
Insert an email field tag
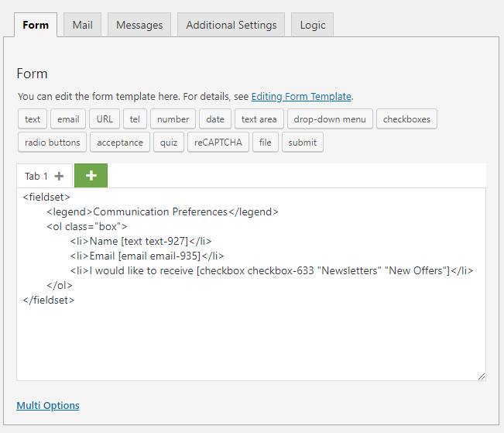click(68, 119)
